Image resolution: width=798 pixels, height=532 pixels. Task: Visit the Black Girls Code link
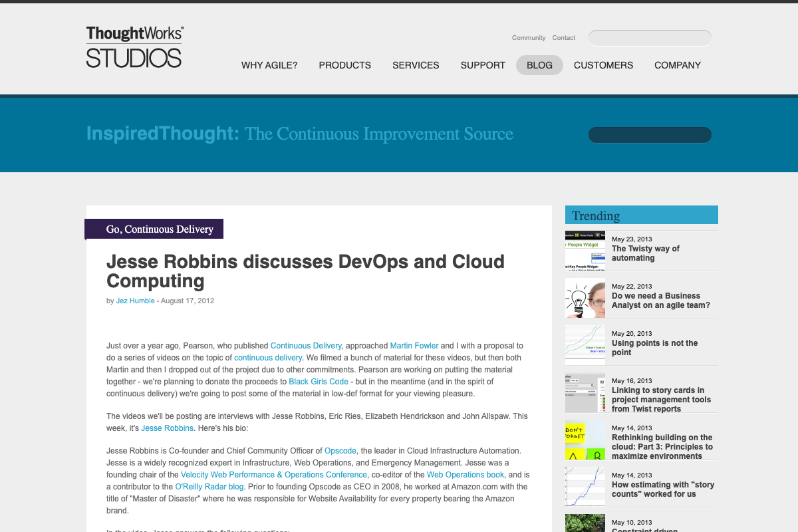coord(318,381)
